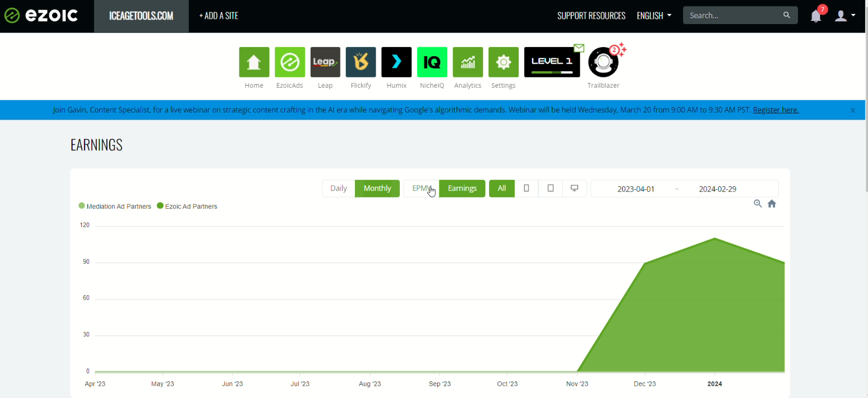
Task: Select the Monthly view toggle
Action: click(377, 188)
